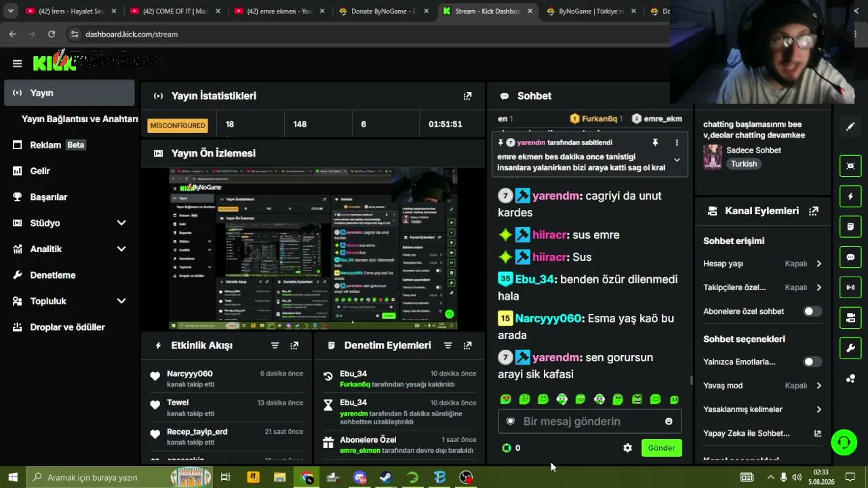The image size is (868, 488).
Task: Toggle the chat bubble icon in right rail
Action: point(850,258)
